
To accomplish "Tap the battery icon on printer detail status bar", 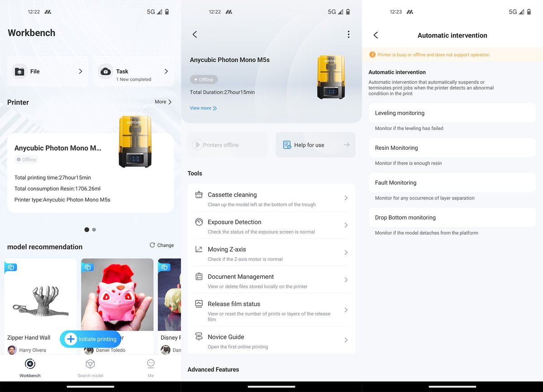I will click(x=348, y=12).
